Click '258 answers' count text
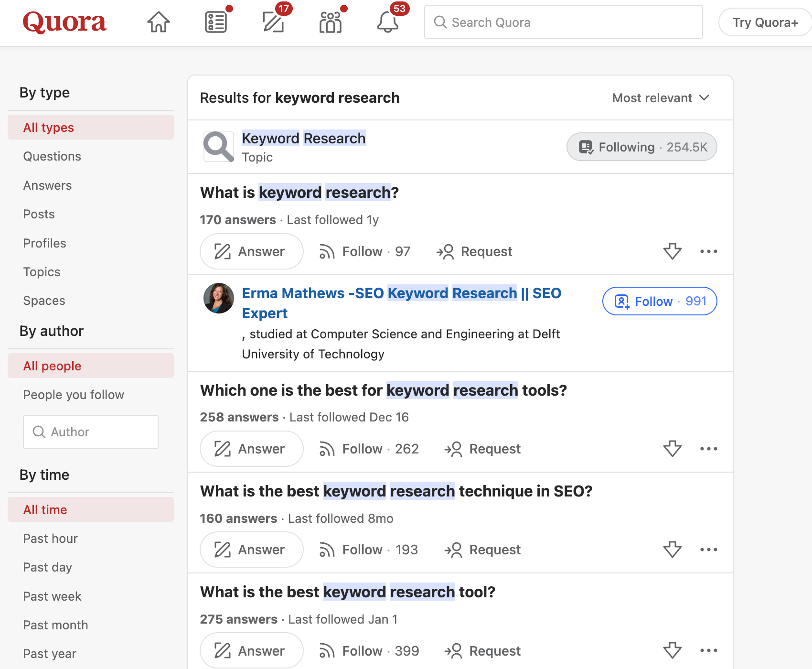 (239, 417)
